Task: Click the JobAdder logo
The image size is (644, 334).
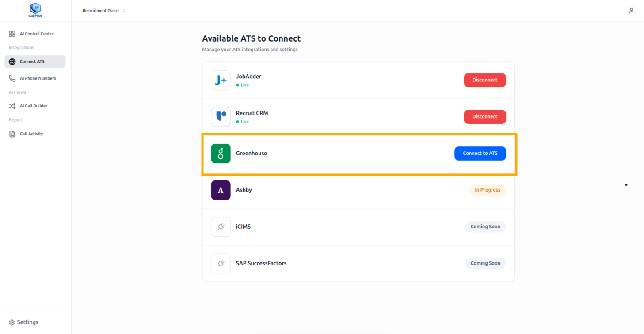Action: point(221,80)
